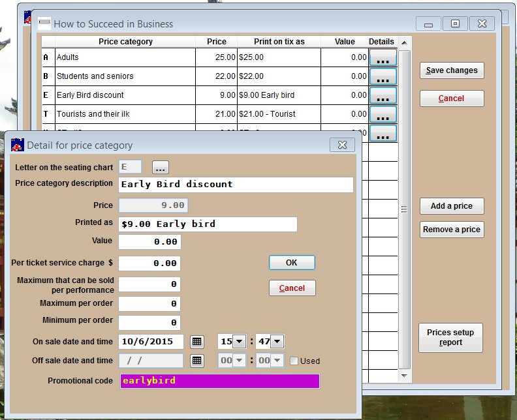517x420 pixels.
Task: Open details for the Adults price row
Action: click(x=383, y=57)
